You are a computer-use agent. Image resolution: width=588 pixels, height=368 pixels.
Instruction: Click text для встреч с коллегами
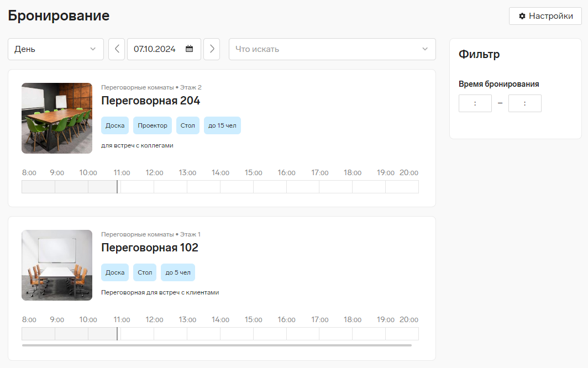[x=137, y=145]
